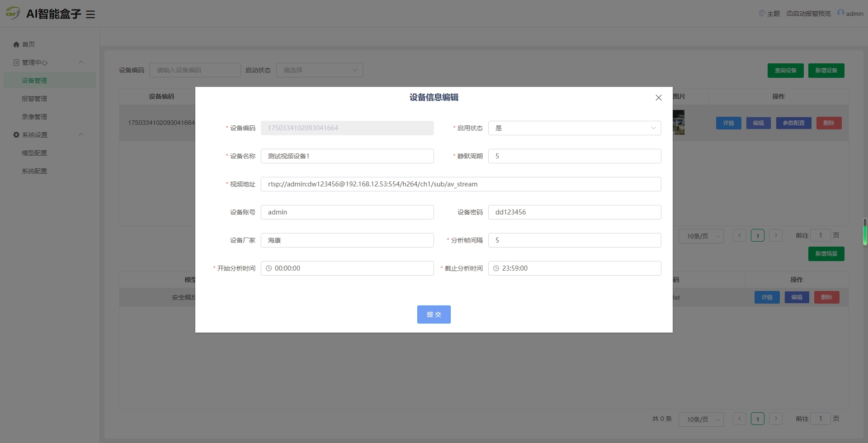
Task: Click the 视频地址 RTSP input field
Action: click(x=460, y=184)
